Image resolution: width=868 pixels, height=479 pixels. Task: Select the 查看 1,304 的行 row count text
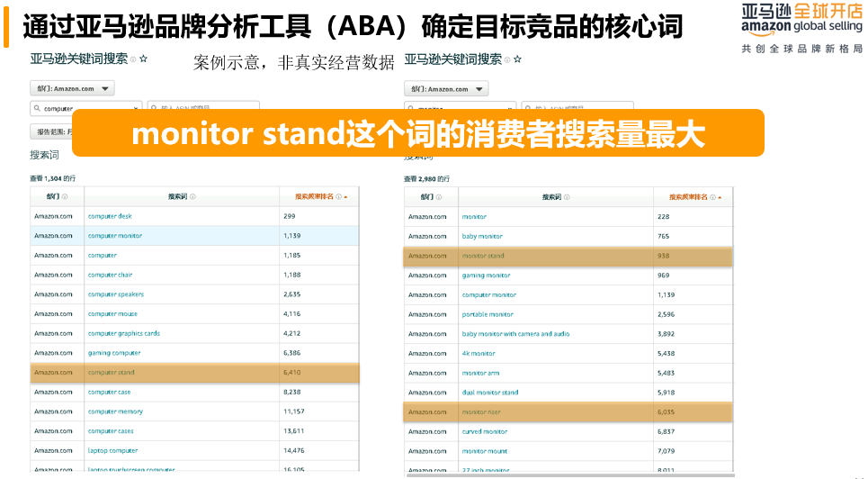(52, 178)
